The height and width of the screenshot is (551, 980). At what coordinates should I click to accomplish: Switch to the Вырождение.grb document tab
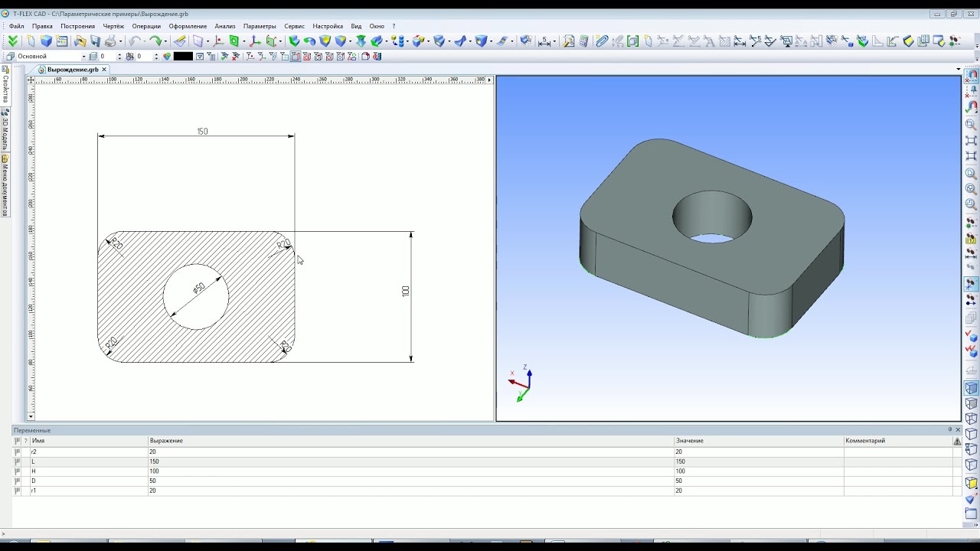[x=73, y=70]
